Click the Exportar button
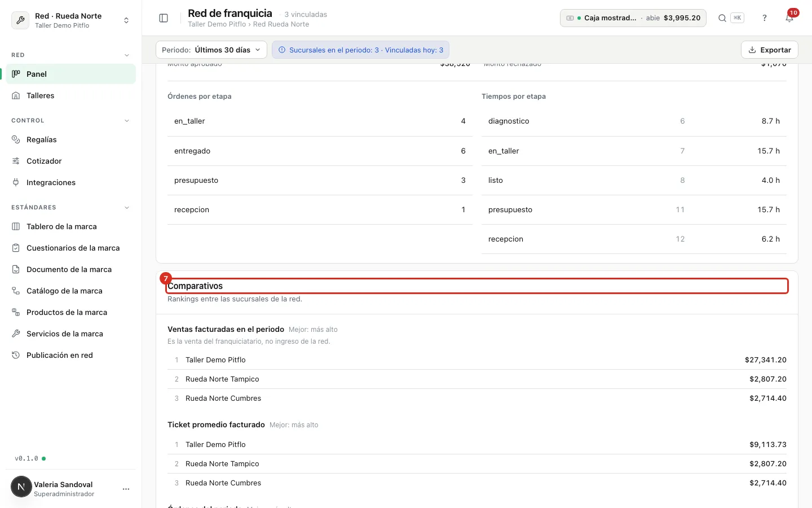812x508 pixels. click(x=770, y=50)
